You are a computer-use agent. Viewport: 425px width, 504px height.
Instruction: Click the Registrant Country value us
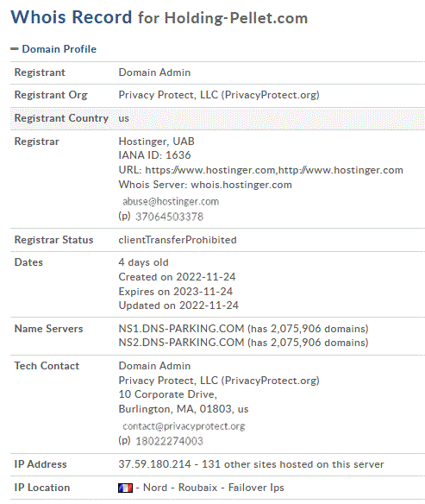point(123,118)
